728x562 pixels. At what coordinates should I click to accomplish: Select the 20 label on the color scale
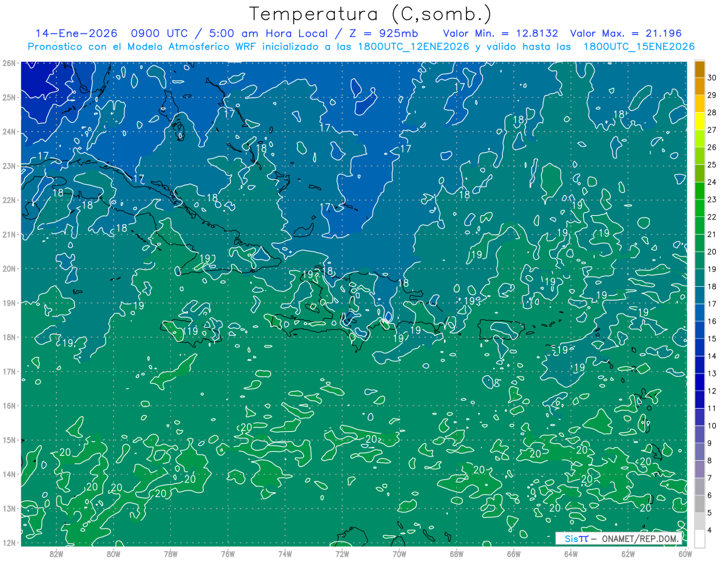(712, 252)
